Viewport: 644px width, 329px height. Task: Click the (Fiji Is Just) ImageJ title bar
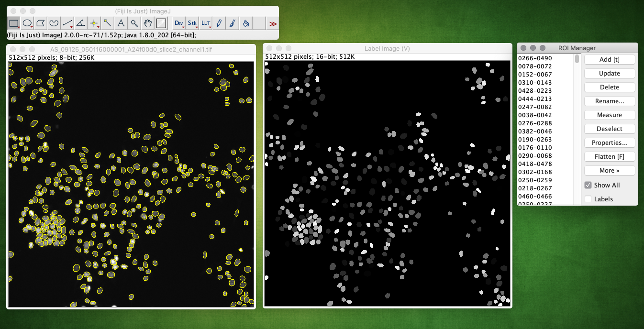(x=143, y=11)
